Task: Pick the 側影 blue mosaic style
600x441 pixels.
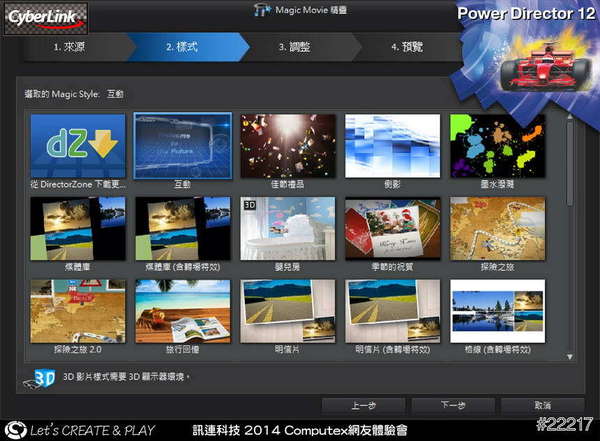Action: [x=393, y=146]
